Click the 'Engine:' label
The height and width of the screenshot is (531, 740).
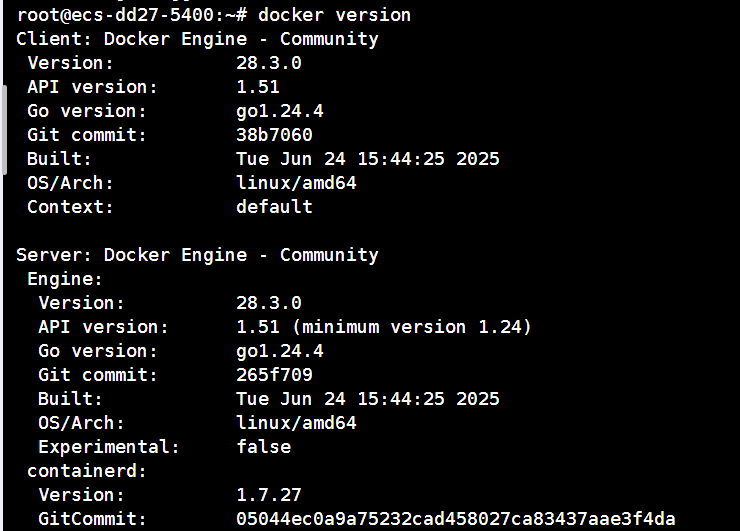coord(65,279)
